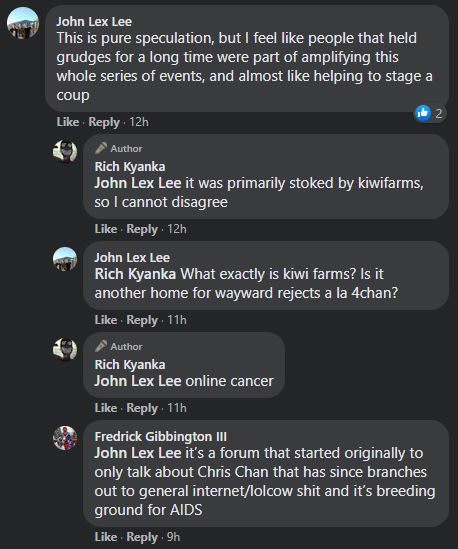Click the 9h timestamp on last comment
The height and width of the screenshot is (549, 458).
click(x=173, y=537)
